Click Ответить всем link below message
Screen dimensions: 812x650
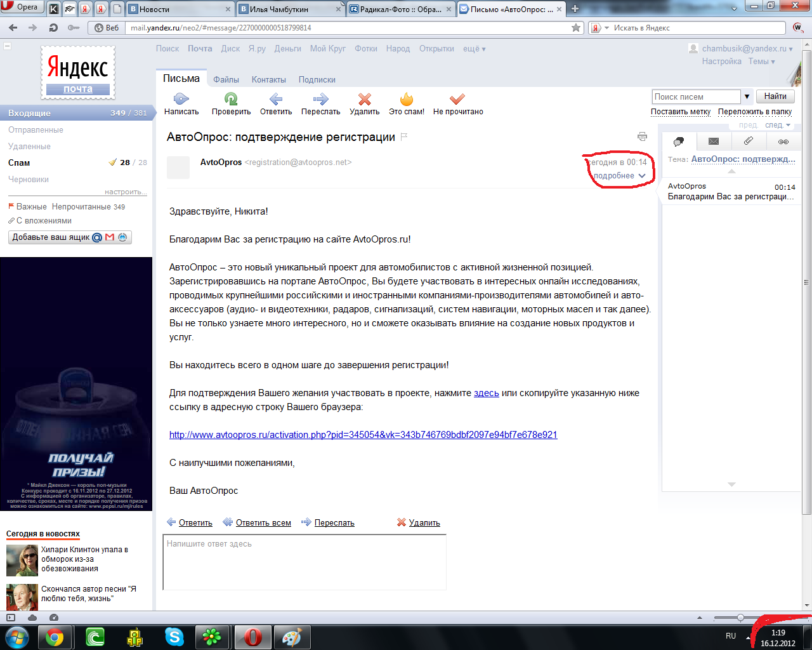coord(263,523)
